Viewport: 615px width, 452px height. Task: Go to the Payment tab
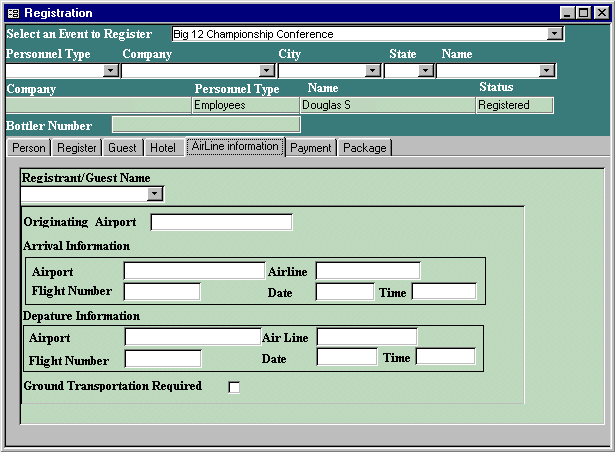tap(311, 148)
